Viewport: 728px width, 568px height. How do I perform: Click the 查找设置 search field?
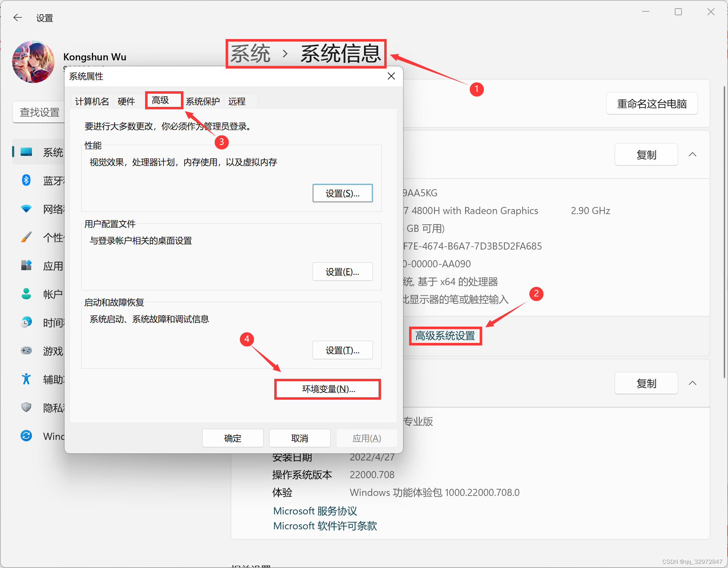[39, 113]
